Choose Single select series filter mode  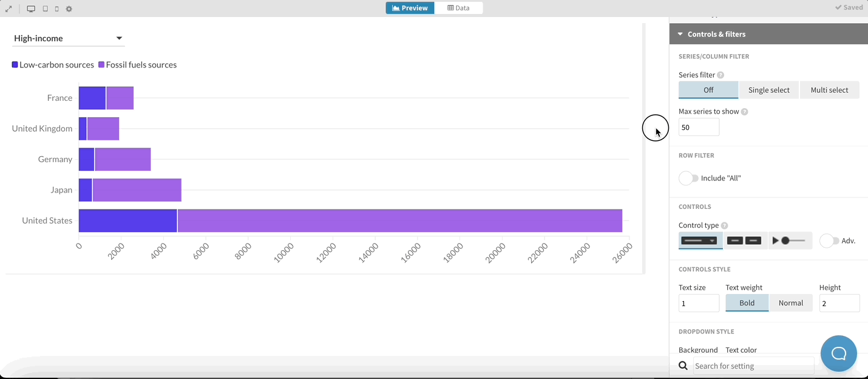coord(768,89)
